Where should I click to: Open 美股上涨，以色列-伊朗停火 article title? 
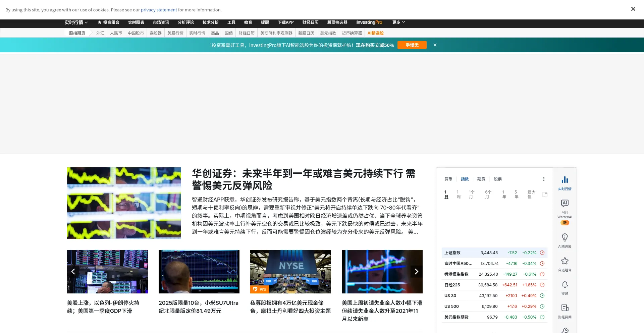click(x=103, y=307)
